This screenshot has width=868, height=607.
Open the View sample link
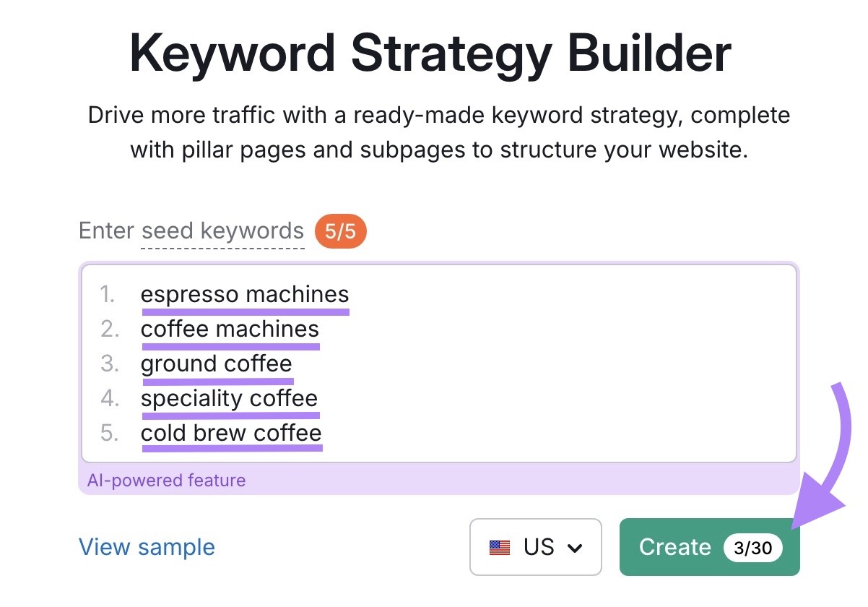pyautogui.click(x=147, y=548)
